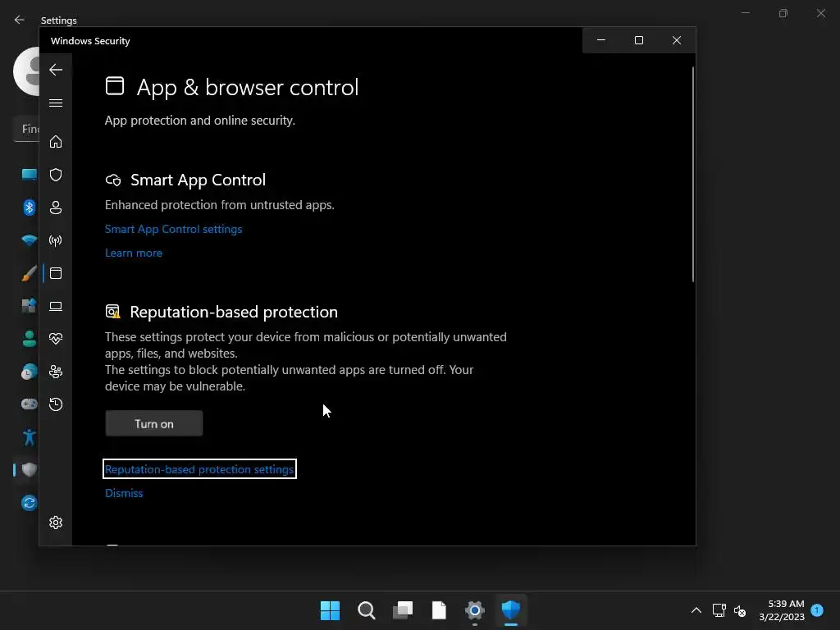This screenshot has height=630, width=840.
Task: Open Apps in Settings sidebar
Action: pos(29,306)
